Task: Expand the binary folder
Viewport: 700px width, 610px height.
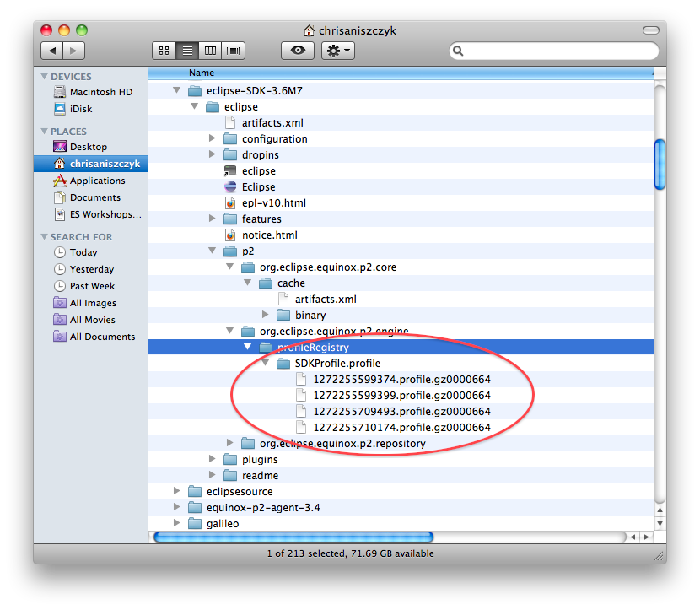Action: [x=265, y=315]
